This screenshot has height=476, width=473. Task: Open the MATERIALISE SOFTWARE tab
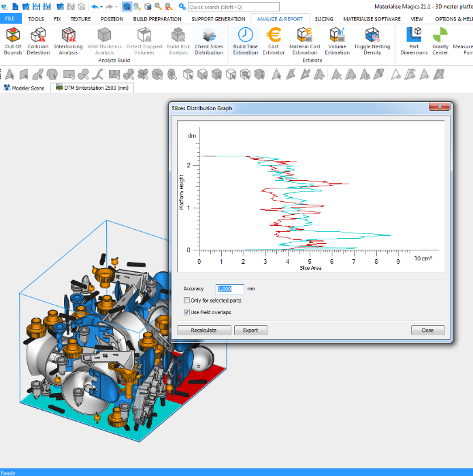[x=372, y=19]
